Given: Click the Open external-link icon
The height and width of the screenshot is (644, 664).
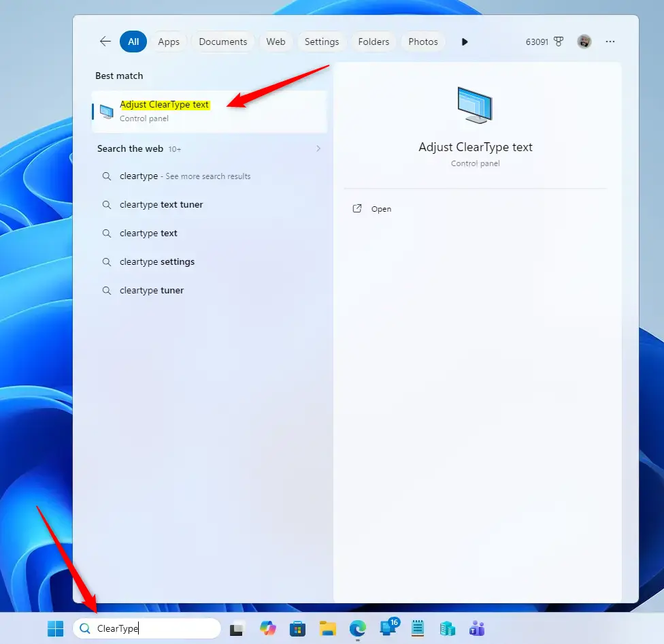Looking at the screenshot, I should [x=357, y=208].
